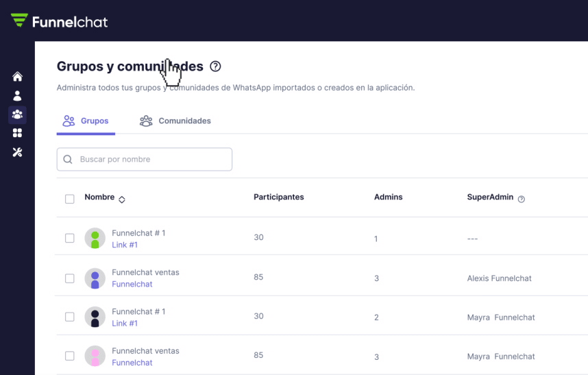Image resolution: width=588 pixels, height=375 pixels.
Task: Sort by Nombre using the arrow icon
Action: click(122, 199)
